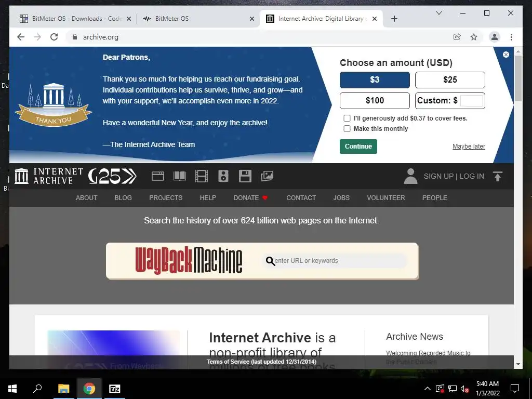Open the PEOPLE menu item
The image size is (532, 399).
[434, 198]
